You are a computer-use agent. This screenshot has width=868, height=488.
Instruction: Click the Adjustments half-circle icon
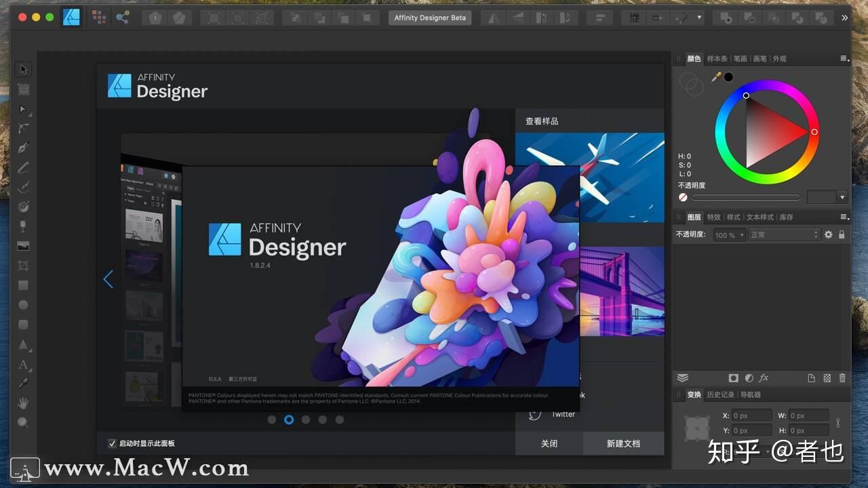click(x=749, y=378)
